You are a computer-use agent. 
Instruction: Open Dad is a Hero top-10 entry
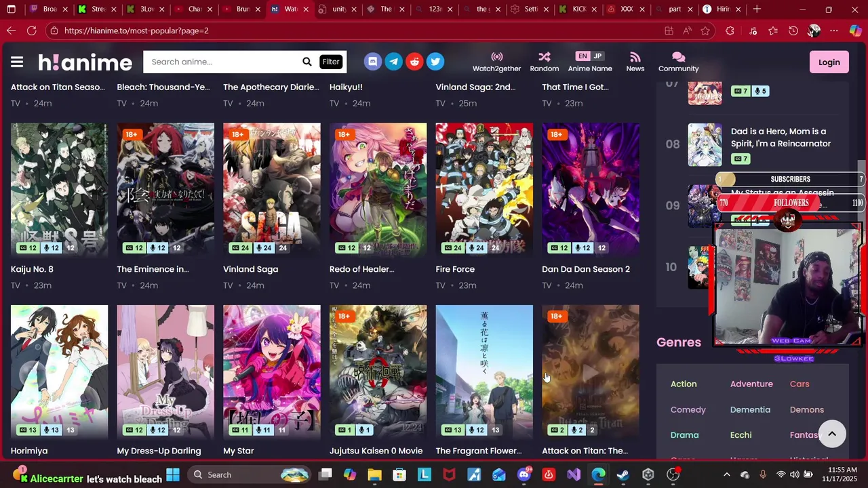click(x=781, y=138)
